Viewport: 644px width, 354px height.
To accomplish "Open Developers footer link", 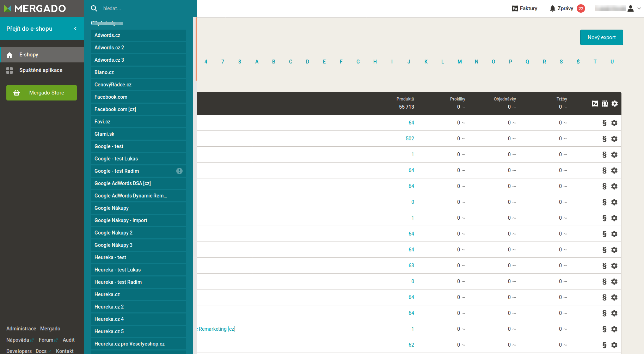I will 19,351.
